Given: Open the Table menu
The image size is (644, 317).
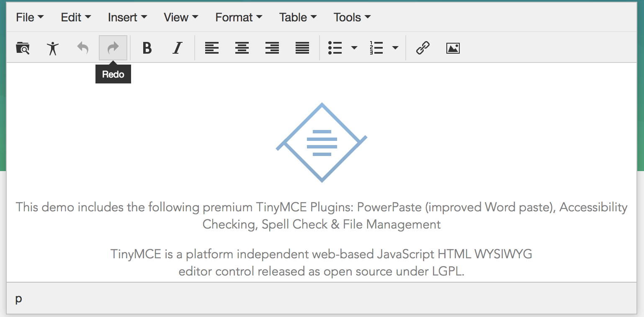Looking at the screenshot, I should [298, 18].
